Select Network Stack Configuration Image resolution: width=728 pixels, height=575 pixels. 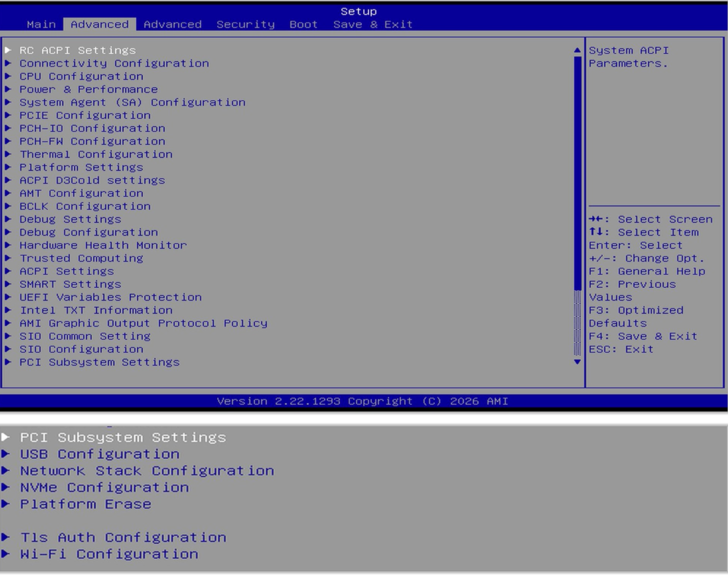[147, 471]
